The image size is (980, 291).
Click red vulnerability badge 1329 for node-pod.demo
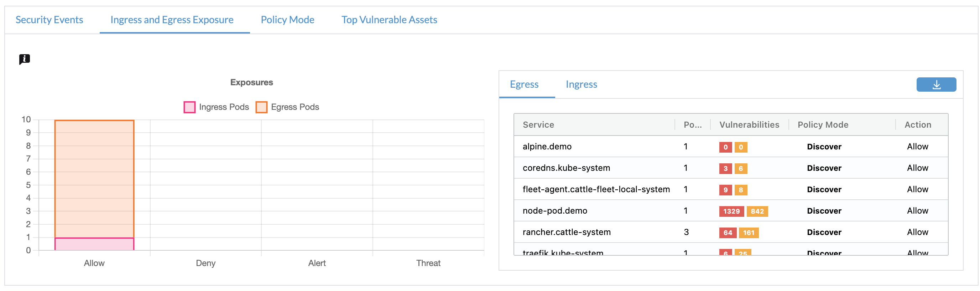tap(731, 211)
